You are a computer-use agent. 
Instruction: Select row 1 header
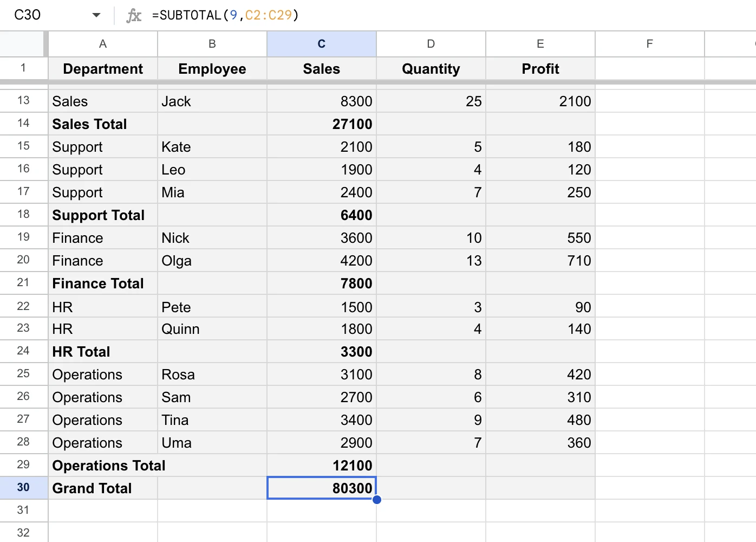[23, 68]
